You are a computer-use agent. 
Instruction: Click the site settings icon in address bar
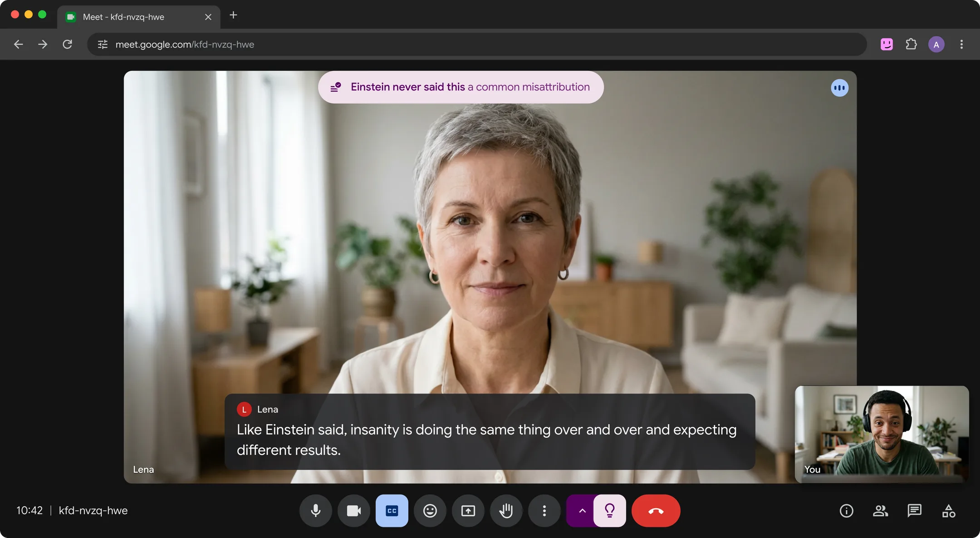103,44
